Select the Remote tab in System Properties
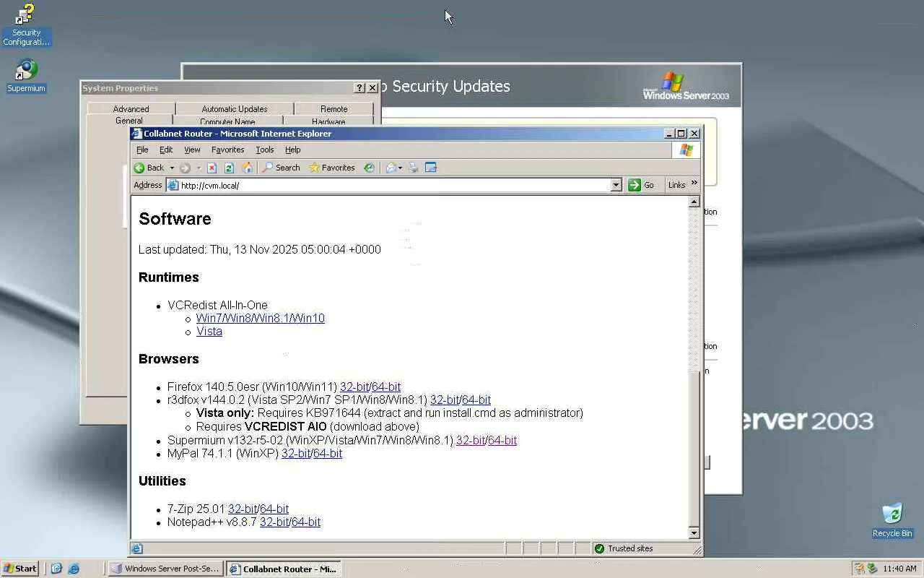 [x=334, y=109]
